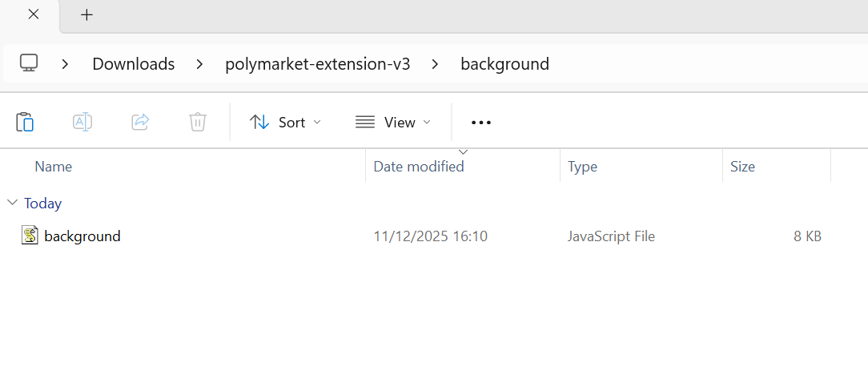Sort by the Name column header
This screenshot has width=868, height=387.
[x=54, y=167]
